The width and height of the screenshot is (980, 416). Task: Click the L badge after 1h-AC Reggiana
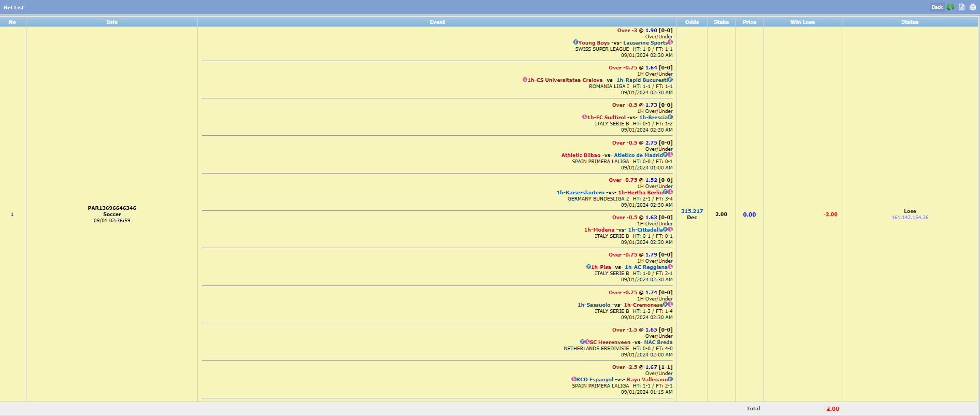tap(670, 267)
